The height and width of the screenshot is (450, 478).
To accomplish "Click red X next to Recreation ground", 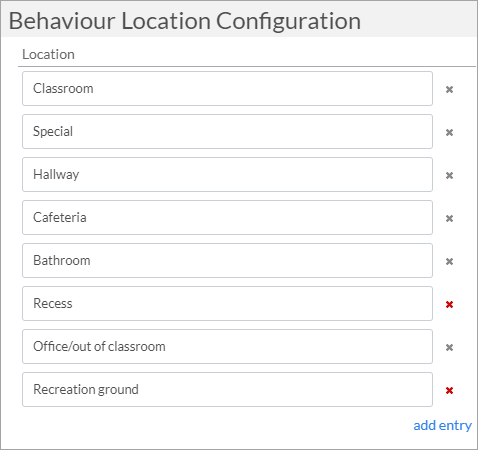I will pyautogui.click(x=449, y=390).
